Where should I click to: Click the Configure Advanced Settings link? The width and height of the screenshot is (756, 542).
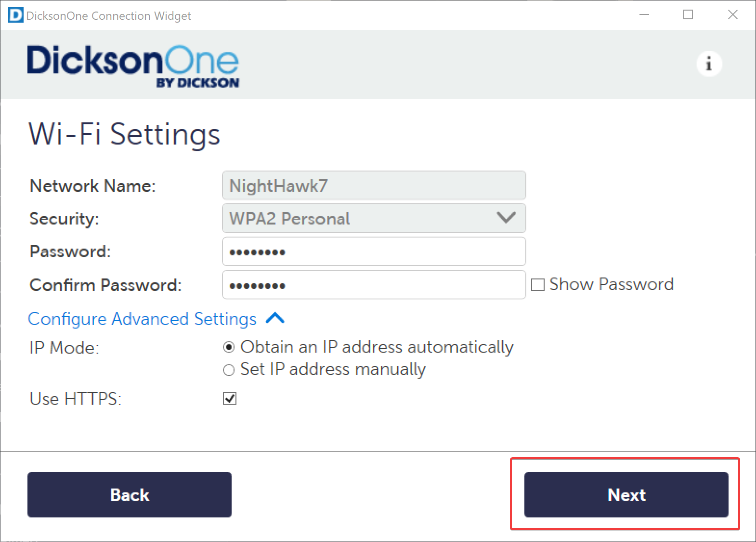(142, 318)
